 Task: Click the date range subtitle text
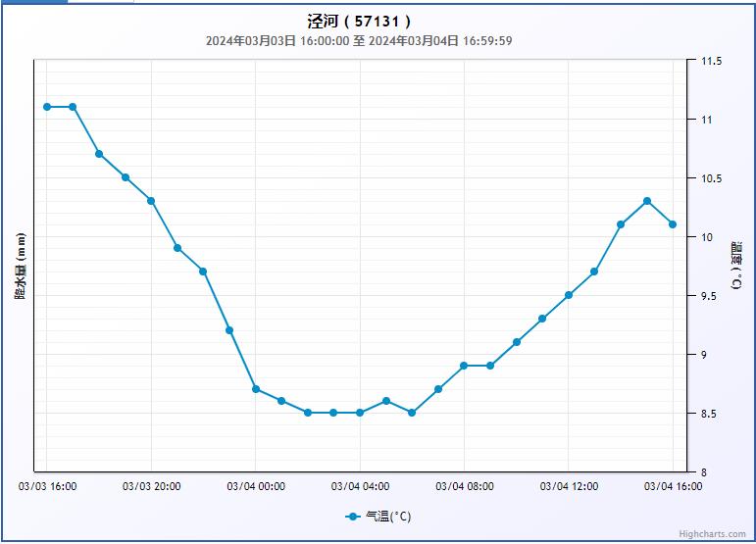tap(359, 41)
